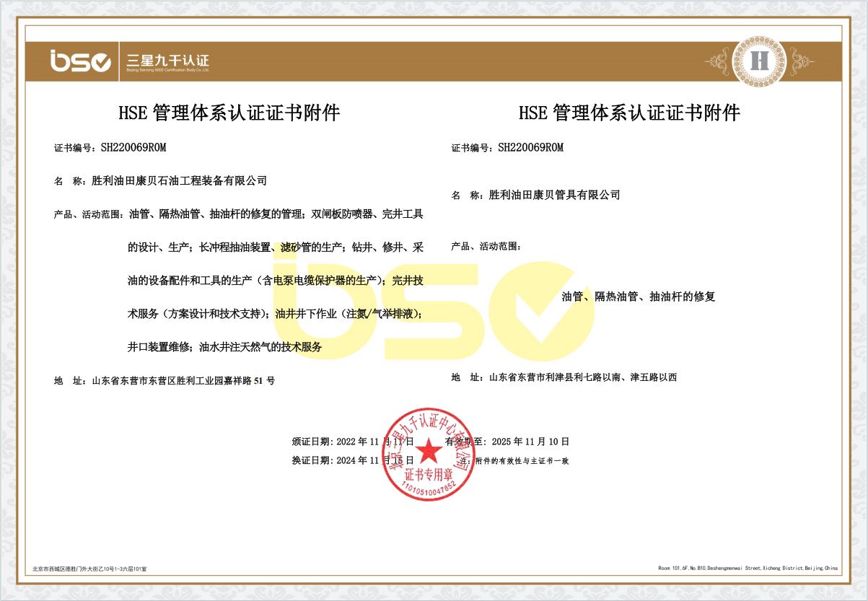Select certificate number SH220069ROM on the right page
Viewport: 868px width, 601px height.
(530, 147)
